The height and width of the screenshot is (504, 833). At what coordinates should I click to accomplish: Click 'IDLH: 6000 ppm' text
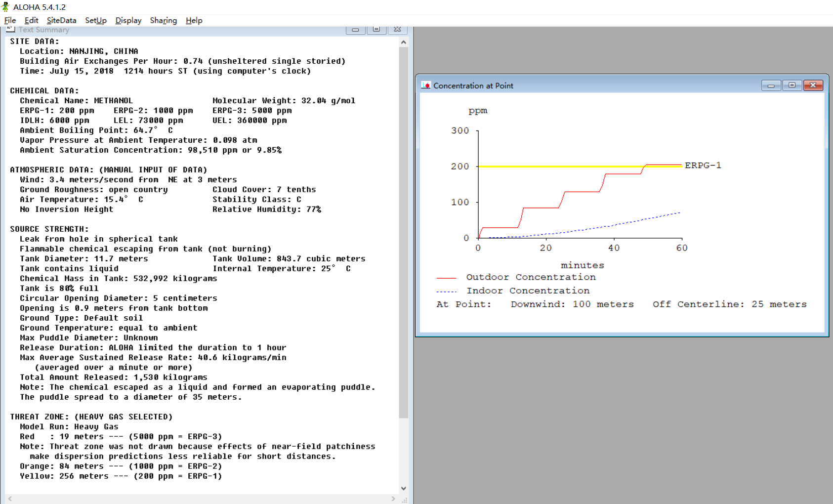click(x=54, y=121)
